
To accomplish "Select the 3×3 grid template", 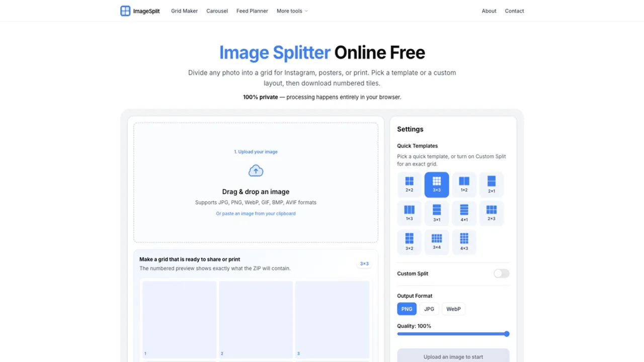I will (437, 185).
